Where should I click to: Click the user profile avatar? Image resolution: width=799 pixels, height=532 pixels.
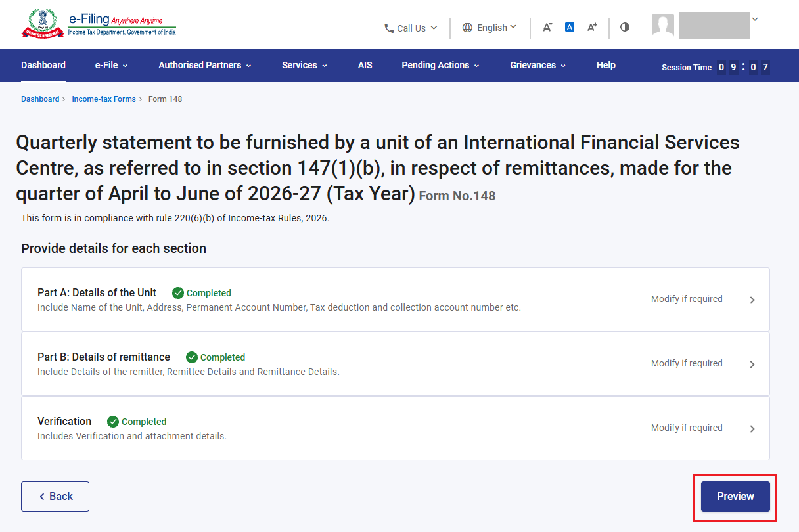(x=663, y=26)
